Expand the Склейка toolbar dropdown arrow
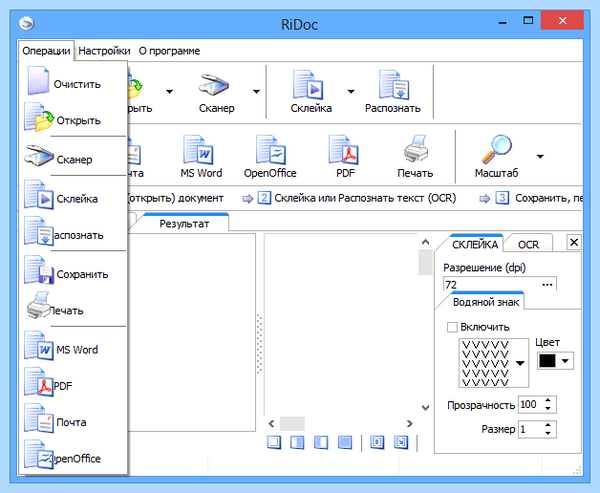The width and height of the screenshot is (600, 493). 351,91
